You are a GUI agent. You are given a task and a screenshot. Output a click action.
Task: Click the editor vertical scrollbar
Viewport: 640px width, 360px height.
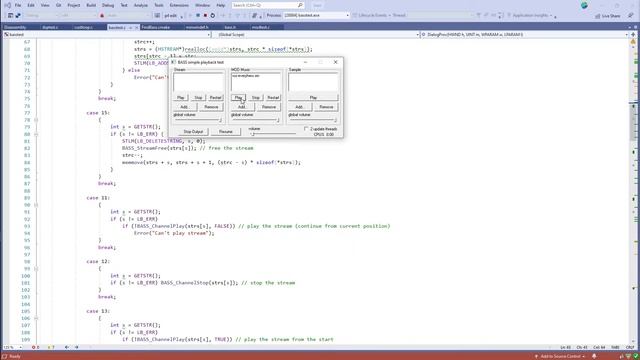(x=633, y=192)
